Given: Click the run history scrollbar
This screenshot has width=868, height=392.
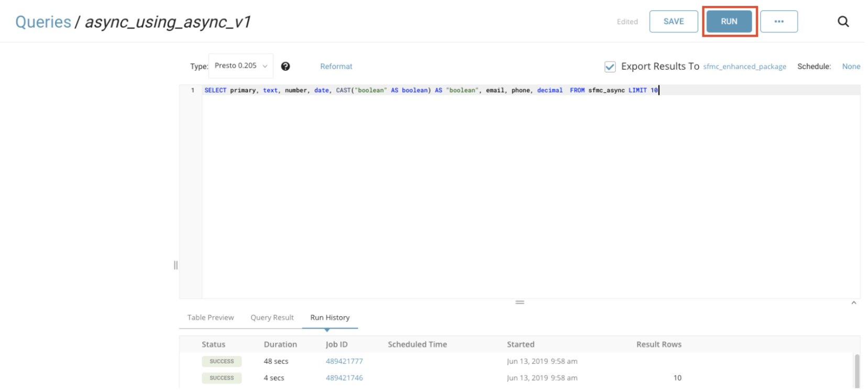Looking at the screenshot, I should (857, 371).
